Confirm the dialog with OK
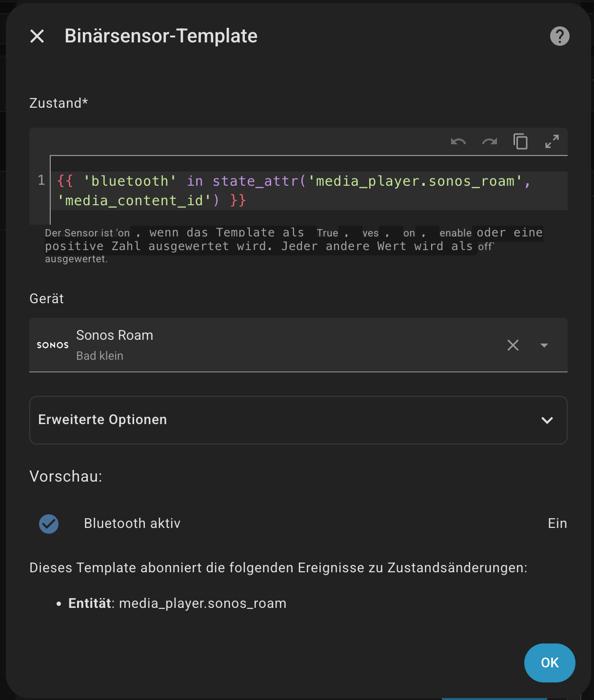 550,663
